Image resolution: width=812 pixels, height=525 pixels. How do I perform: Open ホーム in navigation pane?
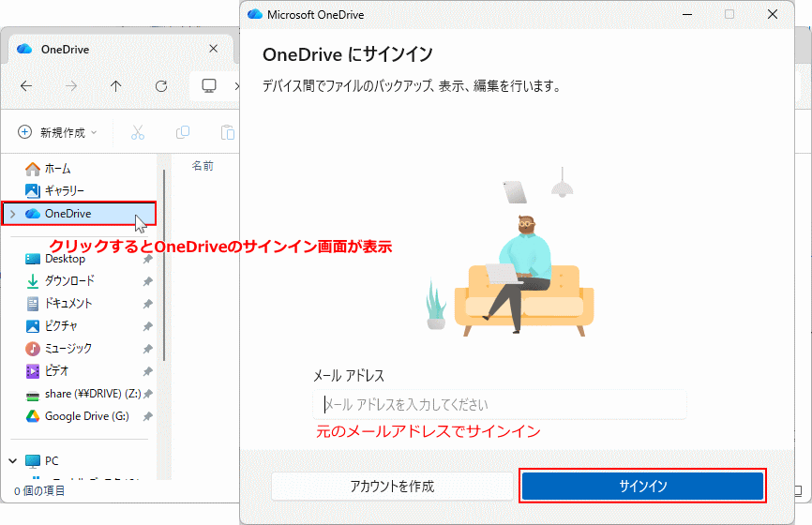tap(57, 168)
